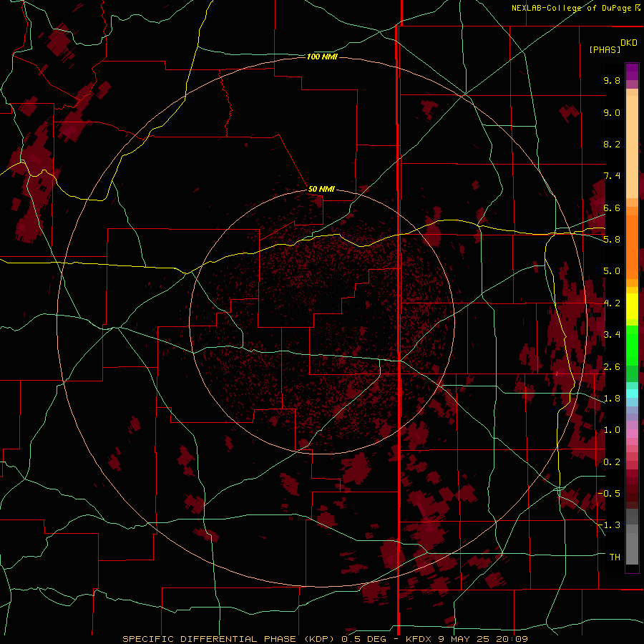Click the -0.5 value on the color scale
Screen dimensions: 644x644
point(609,493)
